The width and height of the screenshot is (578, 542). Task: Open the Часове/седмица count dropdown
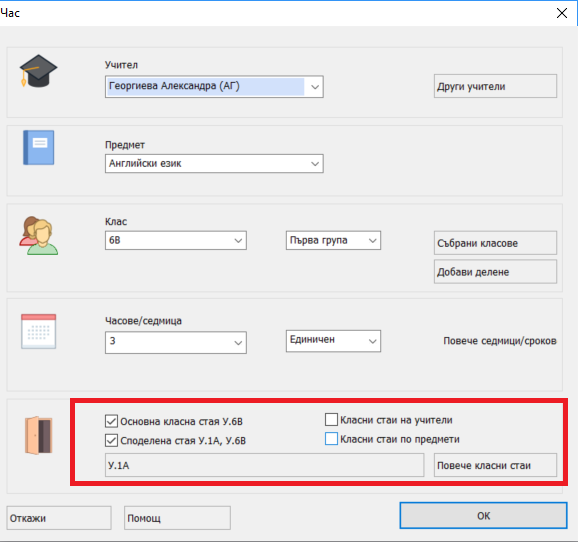(176, 342)
